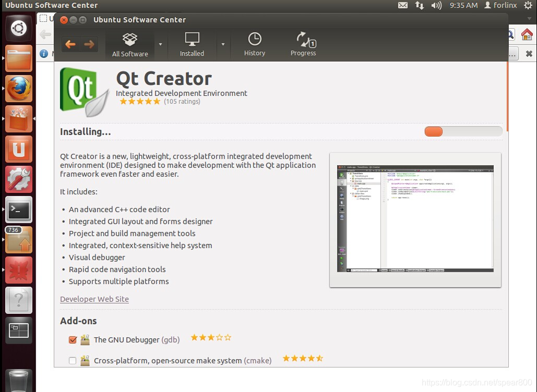Click the GNU Debugger package icon
The width and height of the screenshot is (537, 392).
(x=85, y=340)
